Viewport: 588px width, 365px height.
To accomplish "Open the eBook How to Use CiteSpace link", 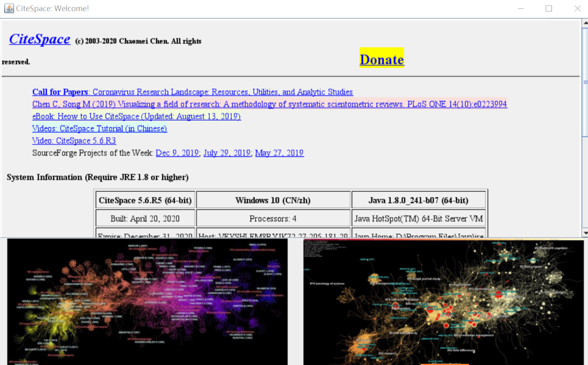I will [136, 116].
